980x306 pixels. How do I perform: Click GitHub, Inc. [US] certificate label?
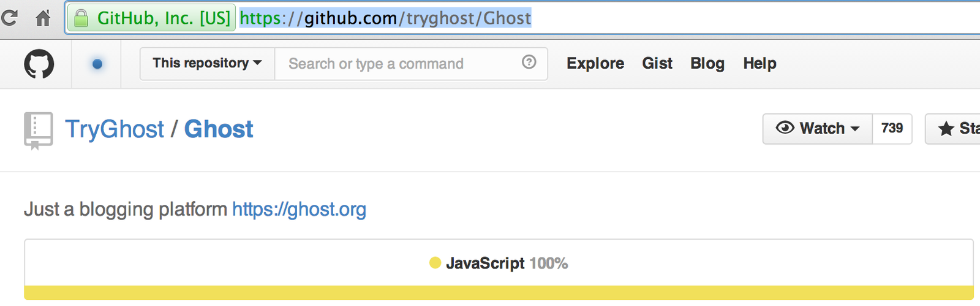click(164, 18)
